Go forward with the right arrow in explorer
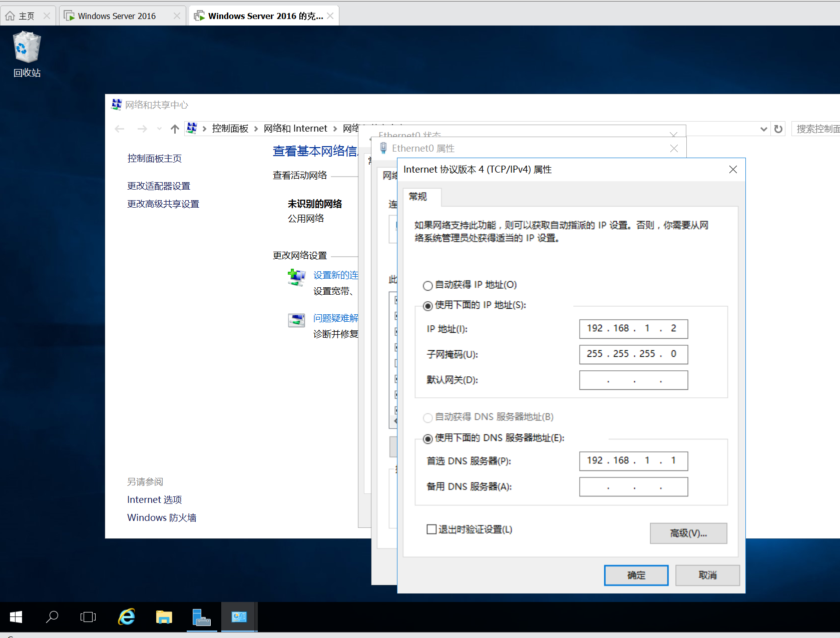Screen dimensions: 840x638 [x=142, y=129]
